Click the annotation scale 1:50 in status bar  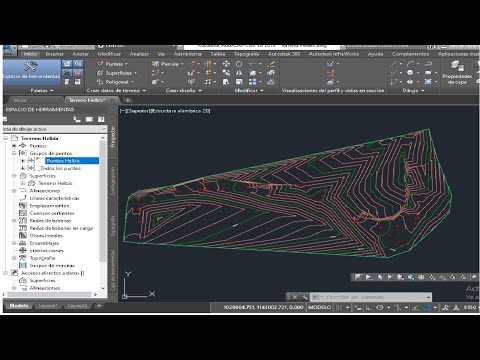click(x=470, y=307)
